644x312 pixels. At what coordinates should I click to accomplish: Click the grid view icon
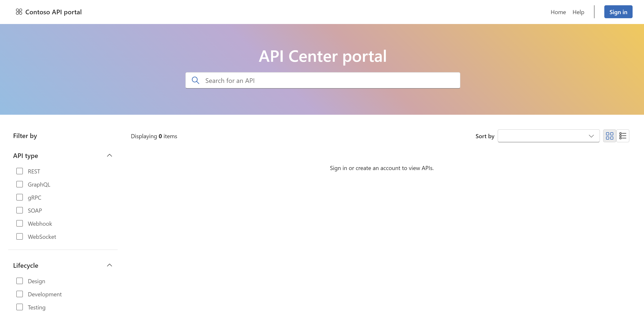(610, 135)
